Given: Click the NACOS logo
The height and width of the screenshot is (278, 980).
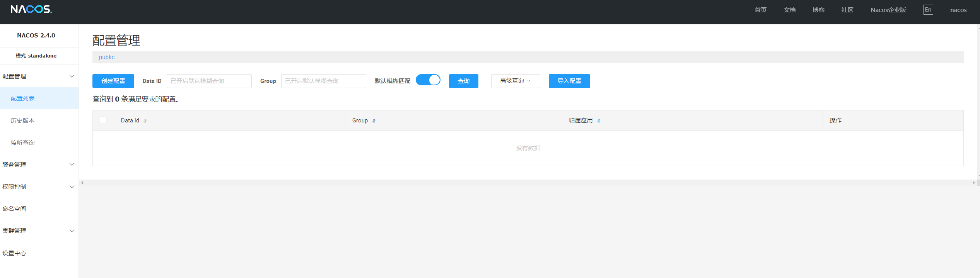Looking at the screenshot, I should (x=31, y=9).
